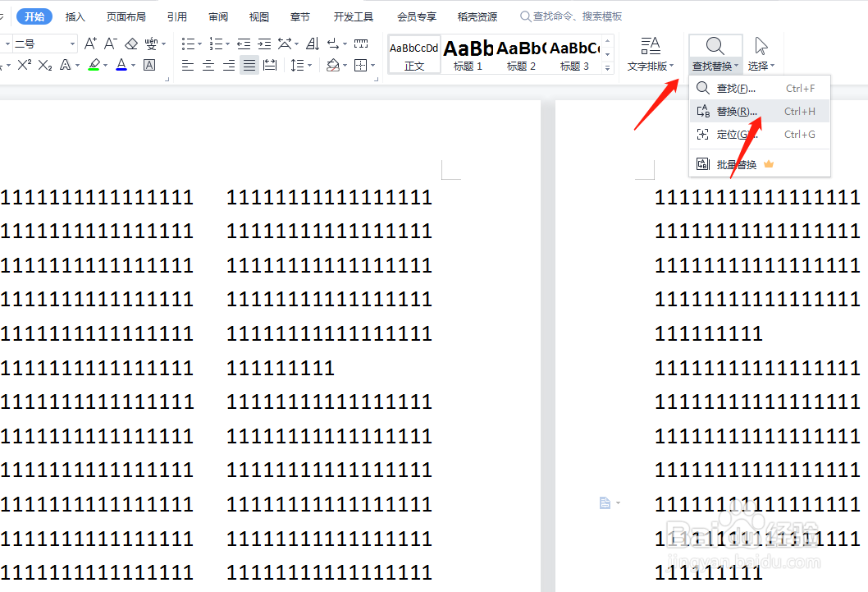868x592 pixels.
Task: Switch to the 开始 tab
Action: click(34, 16)
